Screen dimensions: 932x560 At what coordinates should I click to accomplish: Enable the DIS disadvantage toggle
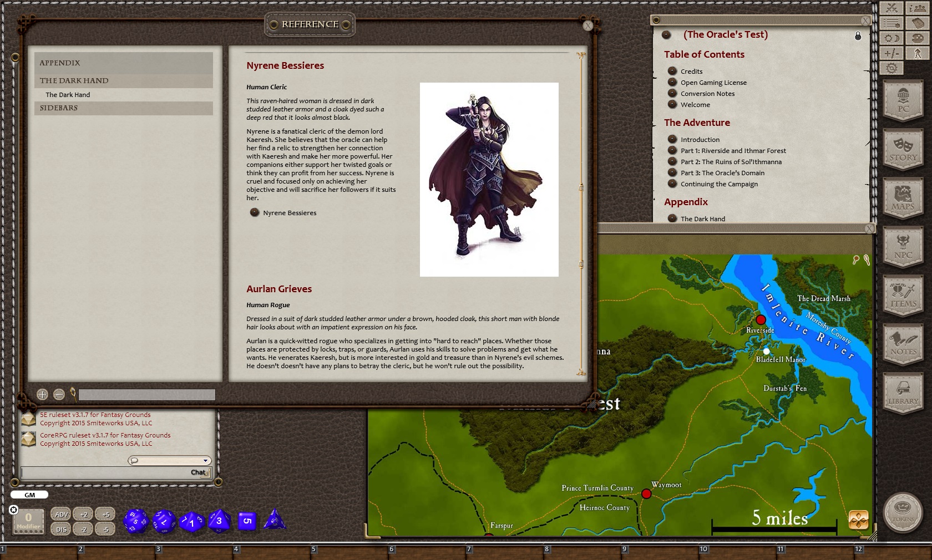click(x=61, y=528)
